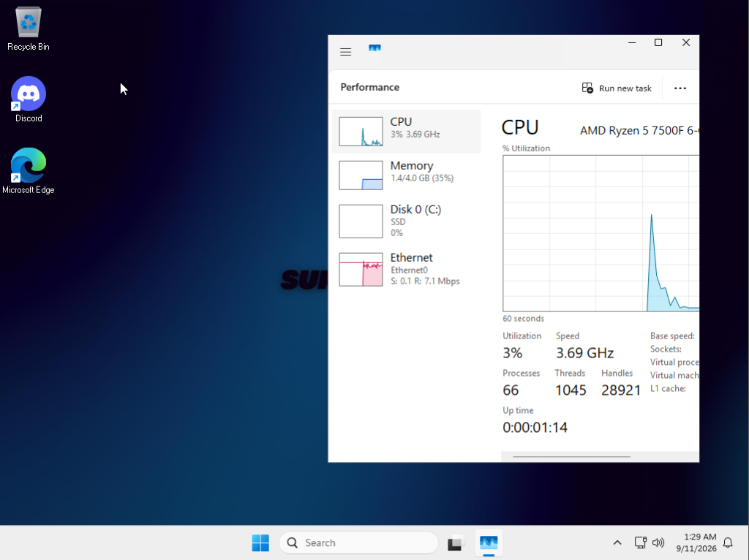Close the Task Manager window
Viewport: 749px width, 560px height.
point(686,42)
